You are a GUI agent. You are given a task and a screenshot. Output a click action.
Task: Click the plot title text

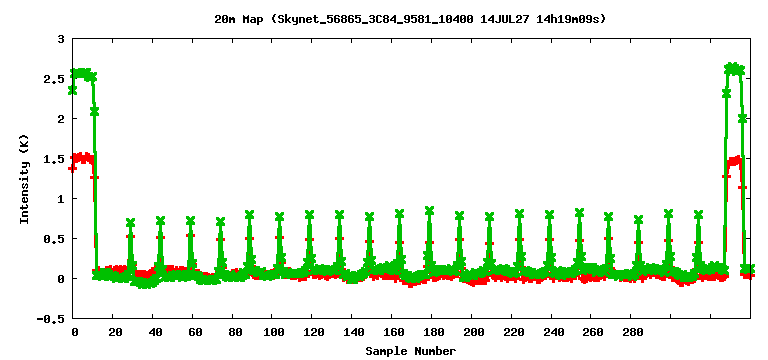tap(410, 19)
